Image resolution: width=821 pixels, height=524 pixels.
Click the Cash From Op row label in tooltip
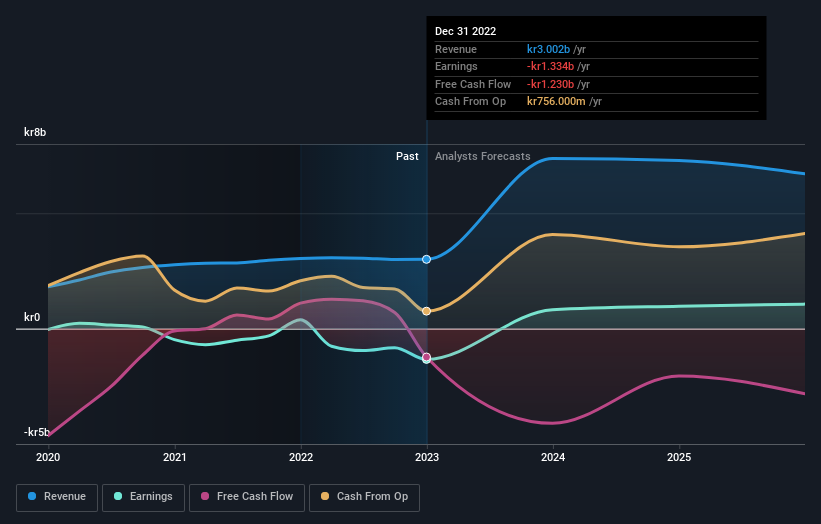tap(471, 102)
